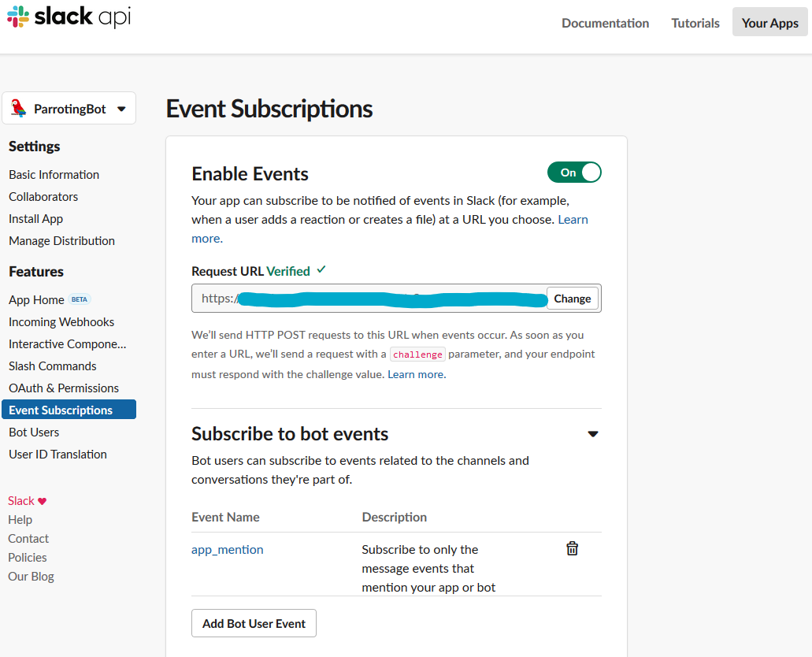Go to Slash Commands
812x657 pixels.
tap(52, 366)
